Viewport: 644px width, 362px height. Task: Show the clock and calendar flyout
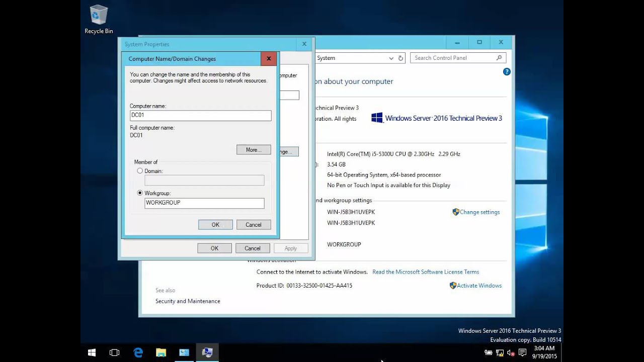click(543, 352)
